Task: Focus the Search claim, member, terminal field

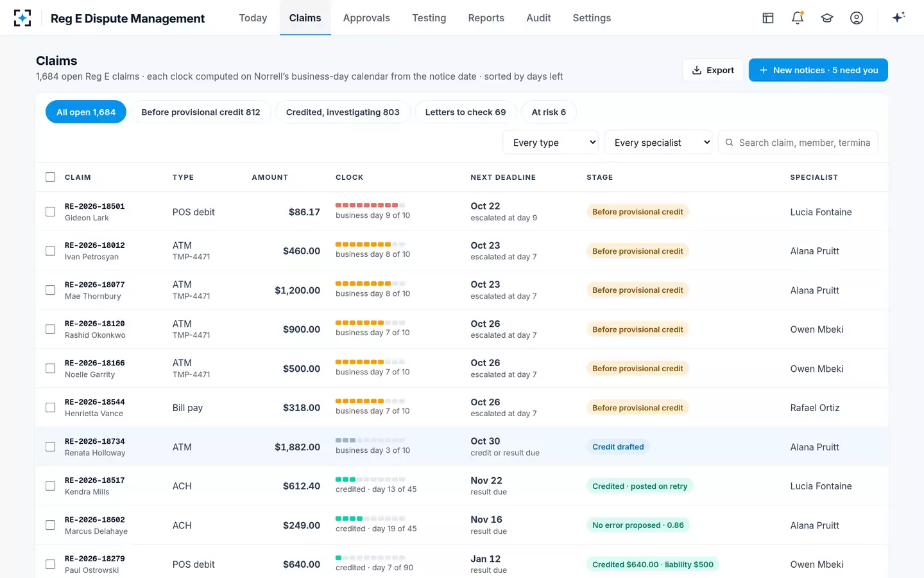Action: pos(798,143)
